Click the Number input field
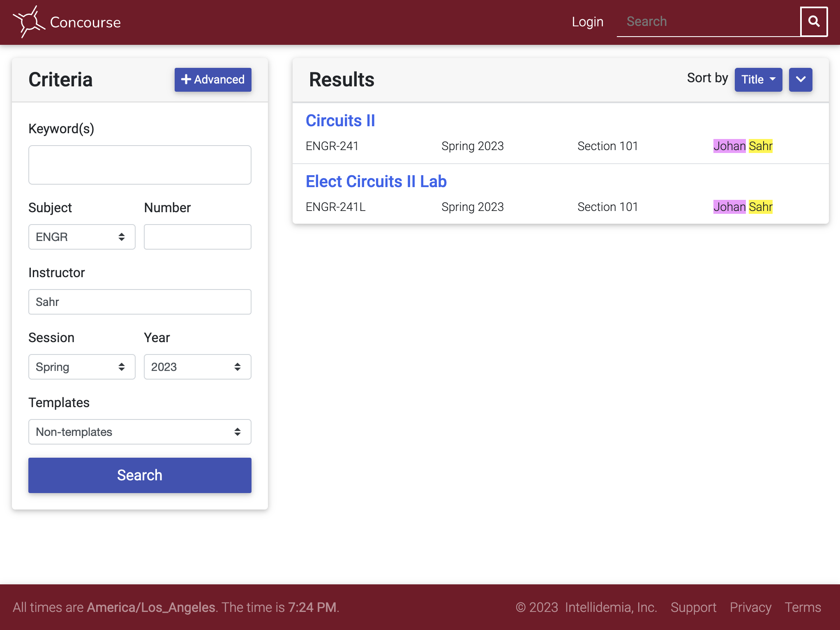The width and height of the screenshot is (840, 630). click(198, 237)
